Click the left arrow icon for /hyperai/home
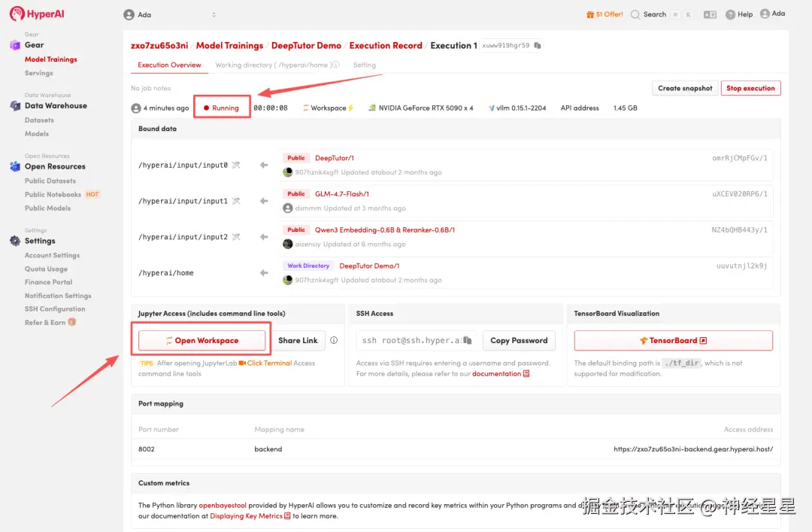 point(264,272)
